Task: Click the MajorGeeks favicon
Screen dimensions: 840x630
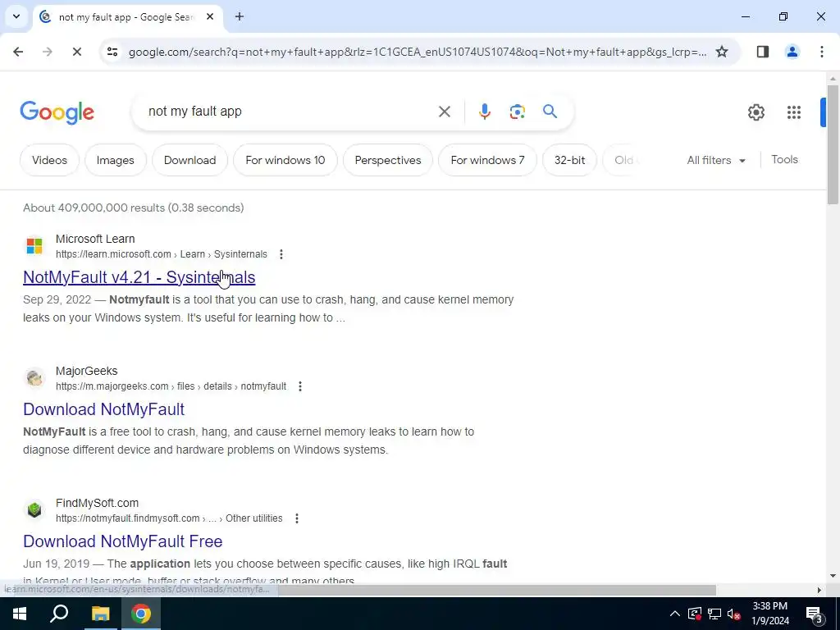Action: pyautogui.click(x=34, y=378)
